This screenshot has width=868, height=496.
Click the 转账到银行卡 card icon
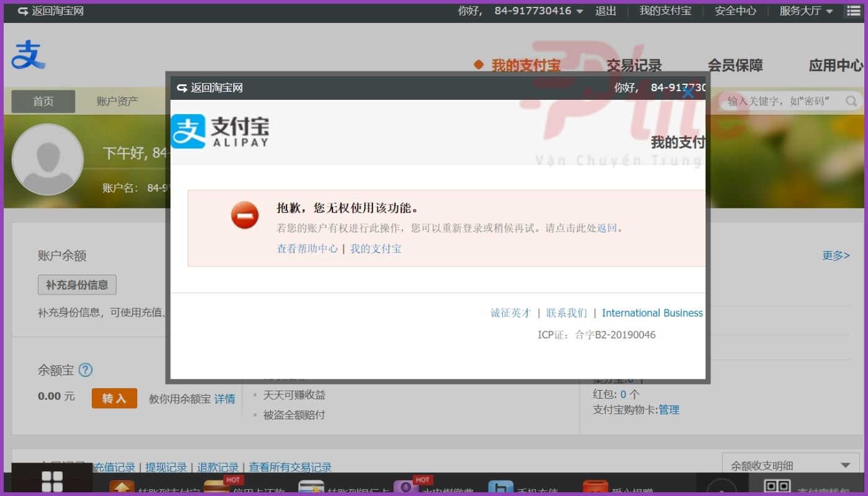click(x=311, y=488)
